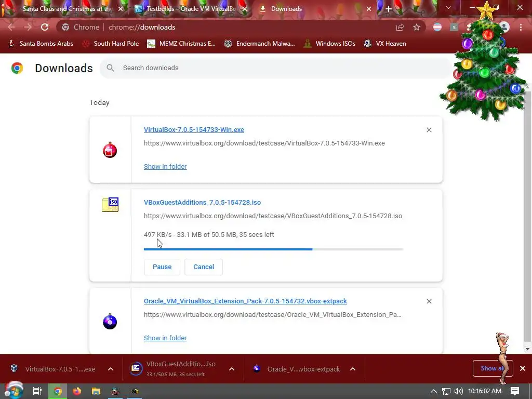Viewport: 532px width, 399px height.
Task: Remove VirtualBox Win.exe from downloads list
Action: pos(429,130)
